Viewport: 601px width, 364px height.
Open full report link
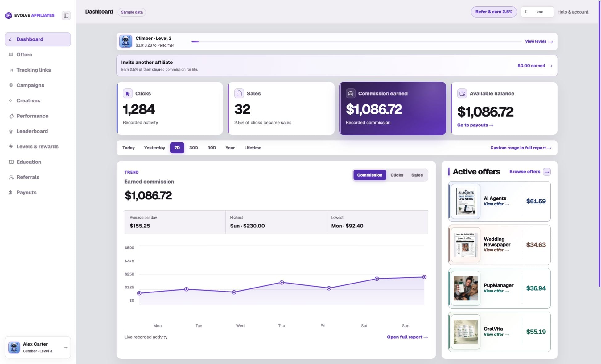407,337
